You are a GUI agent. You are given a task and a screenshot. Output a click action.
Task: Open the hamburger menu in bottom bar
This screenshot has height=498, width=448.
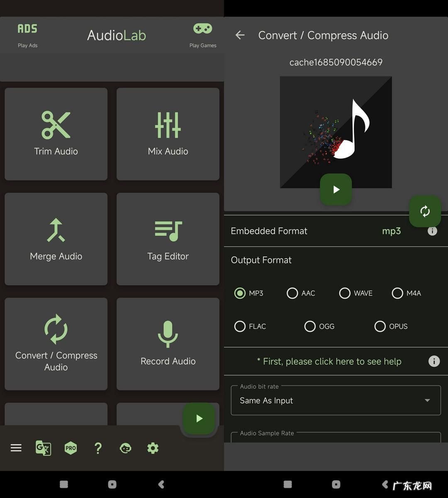pyautogui.click(x=16, y=448)
